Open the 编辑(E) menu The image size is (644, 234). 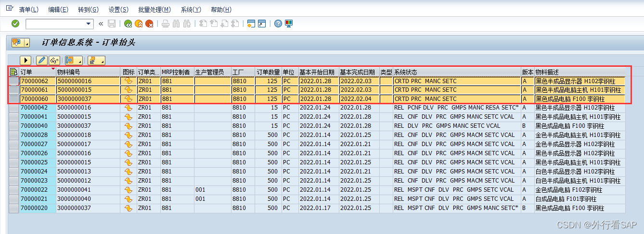pyautogui.click(x=58, y=10)
